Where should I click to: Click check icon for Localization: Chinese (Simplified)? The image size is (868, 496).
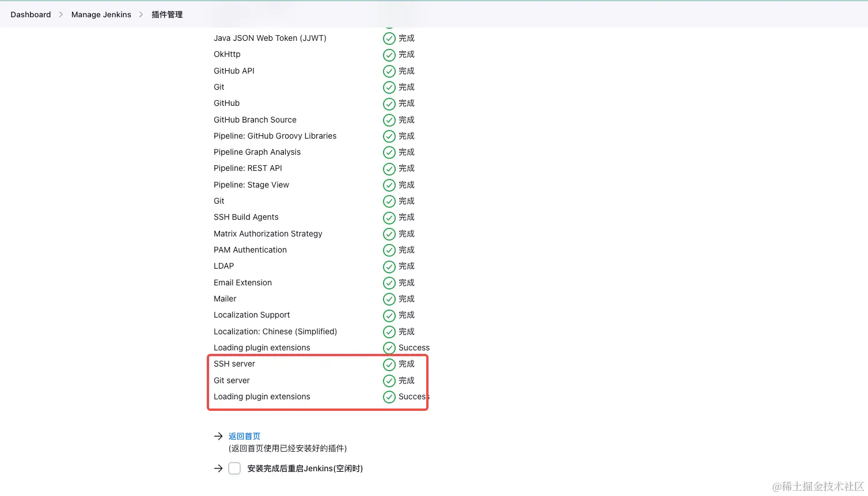point(389,332)
